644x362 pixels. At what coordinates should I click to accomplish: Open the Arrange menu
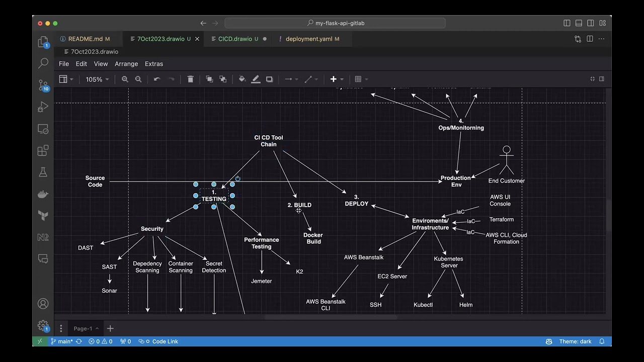[126, 64]
